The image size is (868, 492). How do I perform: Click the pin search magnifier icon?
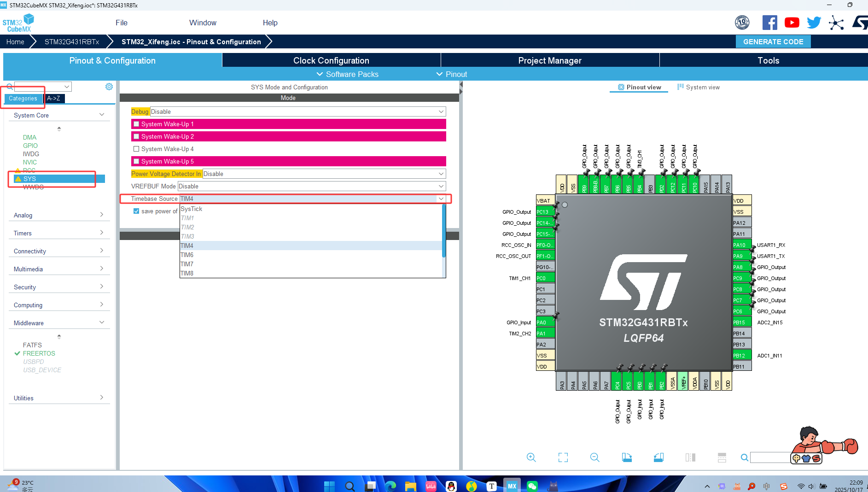744,457
